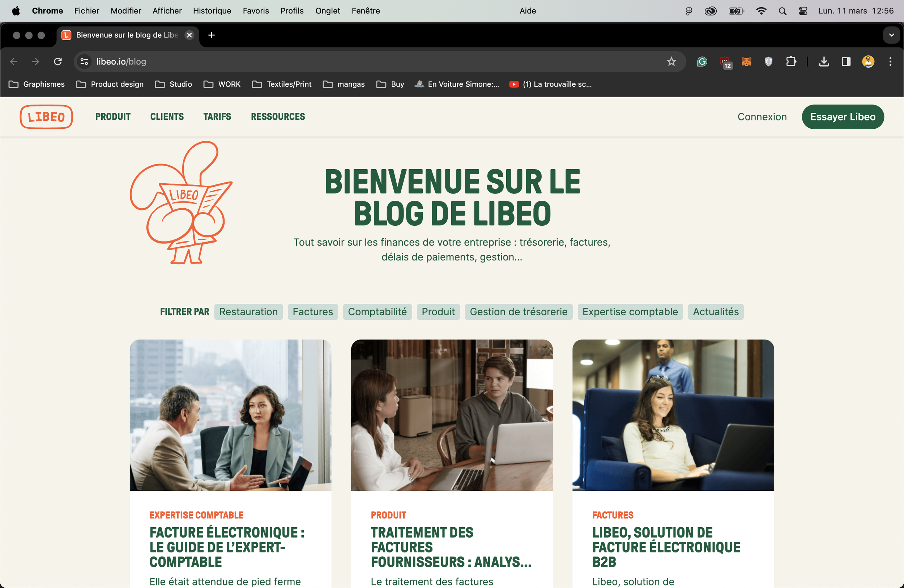
Task: Open the MetaMask fox extension
Action: point(746,61)
